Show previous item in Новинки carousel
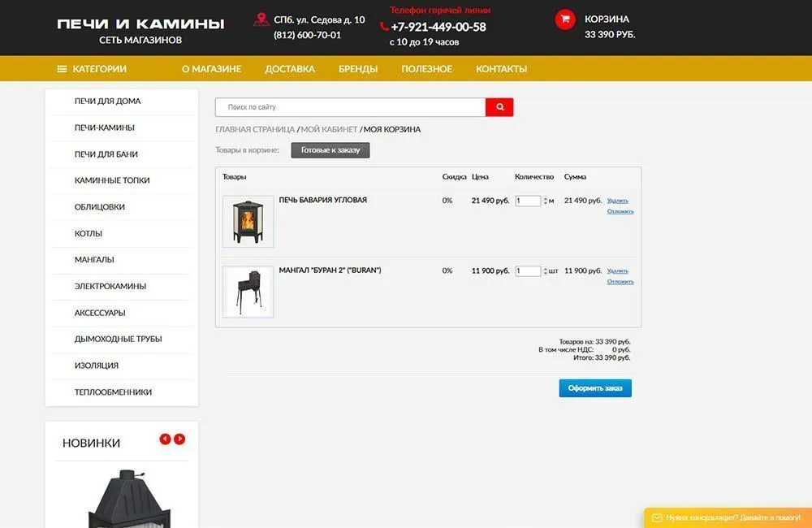This screenshot has width=812, height=528. pos(165,439)
